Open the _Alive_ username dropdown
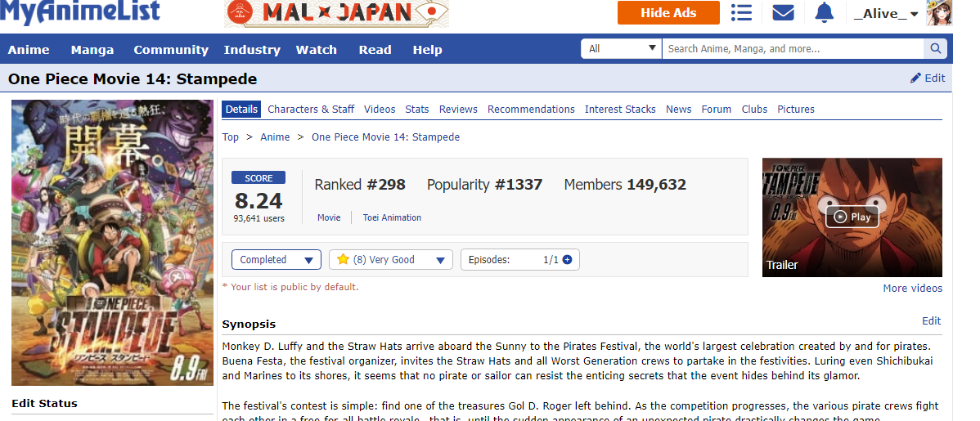This screenshot has height=421, width=980. click(886, 14)
